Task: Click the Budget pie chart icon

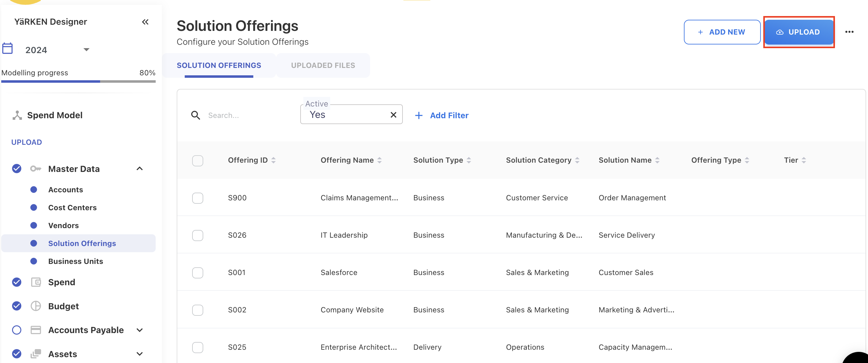Action: [x=36, y=306]
